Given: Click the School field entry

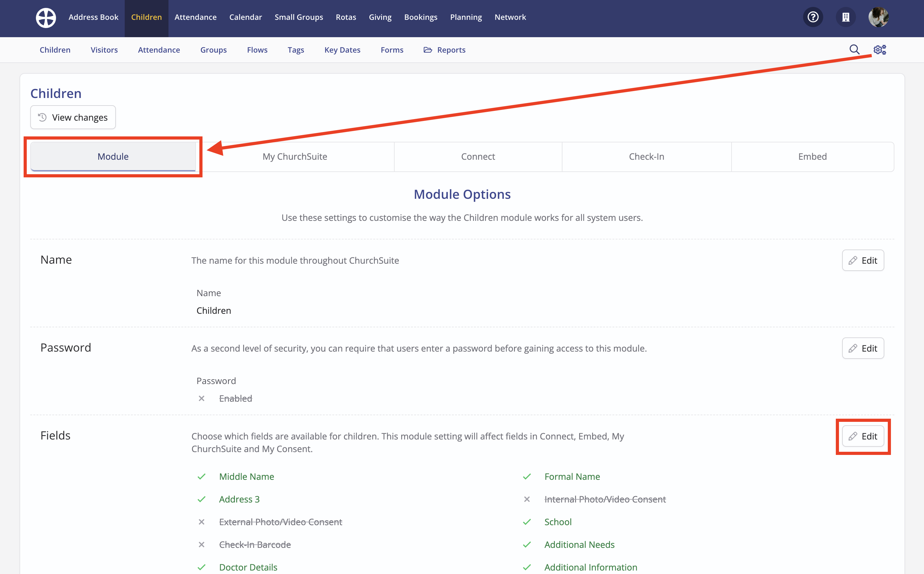Looking at the screenshot, I should tap(558, 522).
